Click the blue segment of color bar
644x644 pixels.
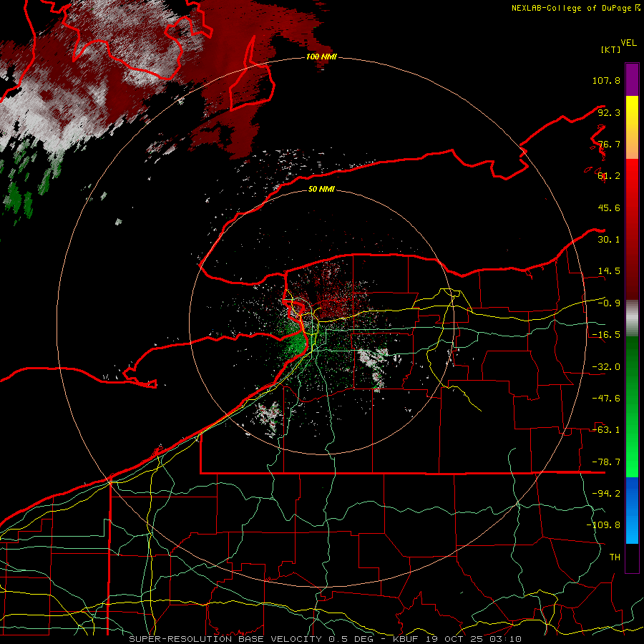pyautogui.click(x=632, y=510)
